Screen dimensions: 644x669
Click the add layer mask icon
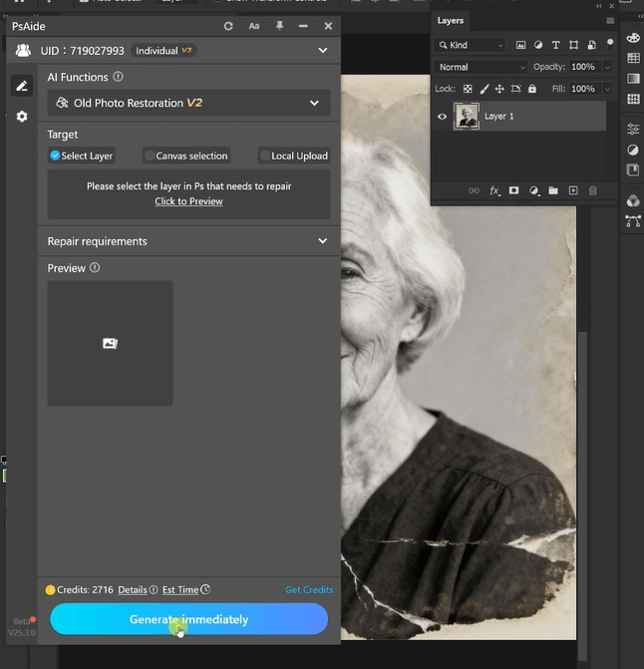point(513,190)
